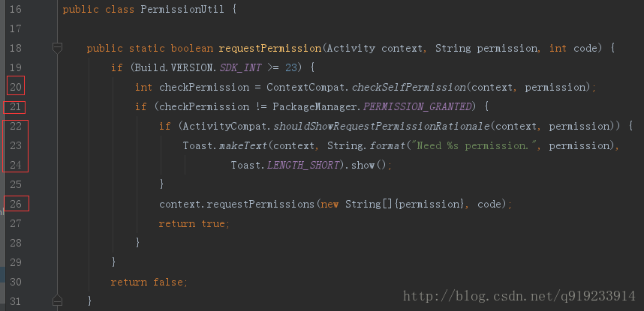Click the PermissionUtil class name
The image size is (644, 311).
click(183, 10)
